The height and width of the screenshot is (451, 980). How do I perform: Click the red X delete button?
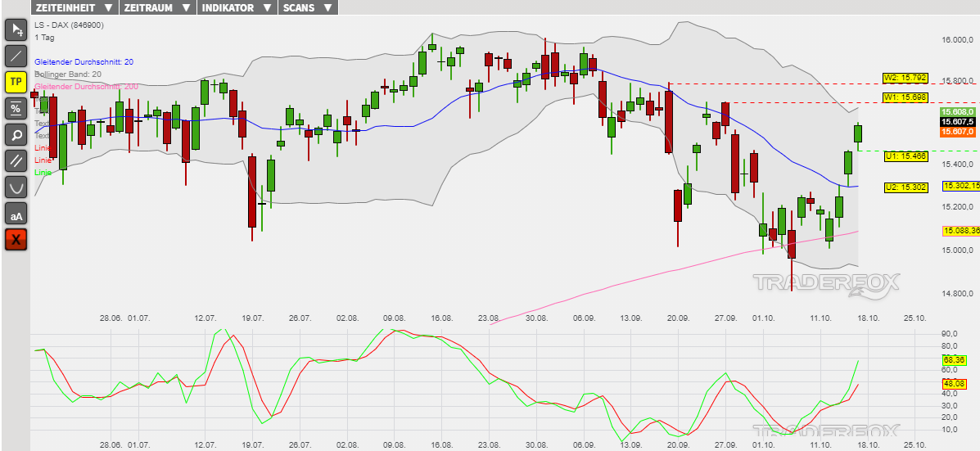(16, 239)
